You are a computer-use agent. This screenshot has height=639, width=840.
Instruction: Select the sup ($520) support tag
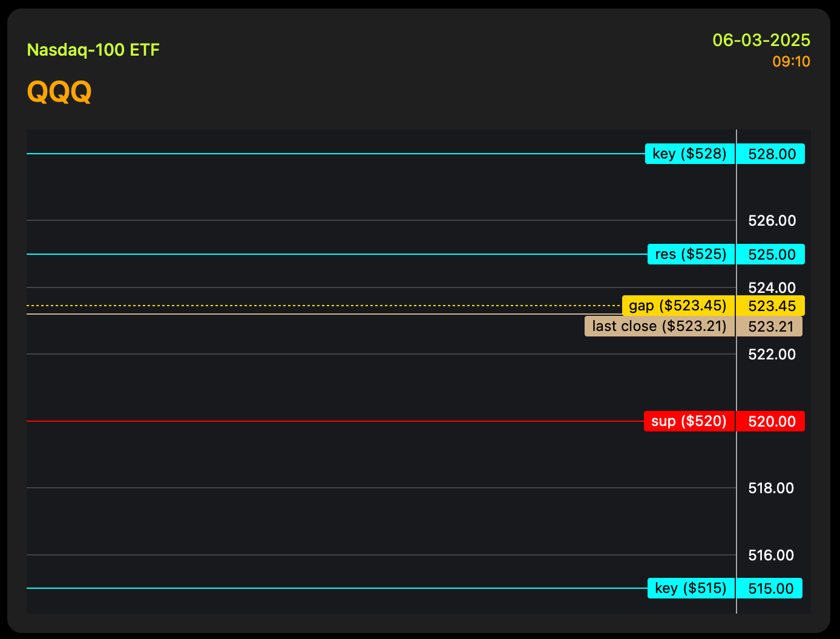[689, 421]
